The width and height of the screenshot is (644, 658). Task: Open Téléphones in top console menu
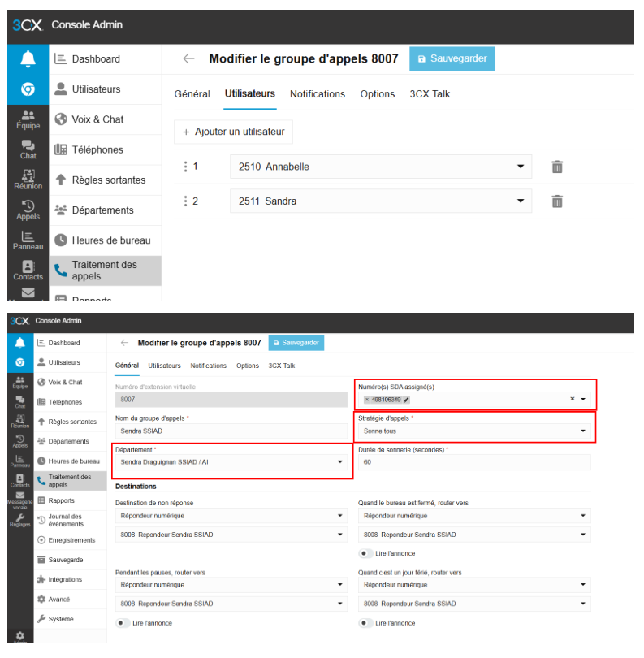click(106, 149)
